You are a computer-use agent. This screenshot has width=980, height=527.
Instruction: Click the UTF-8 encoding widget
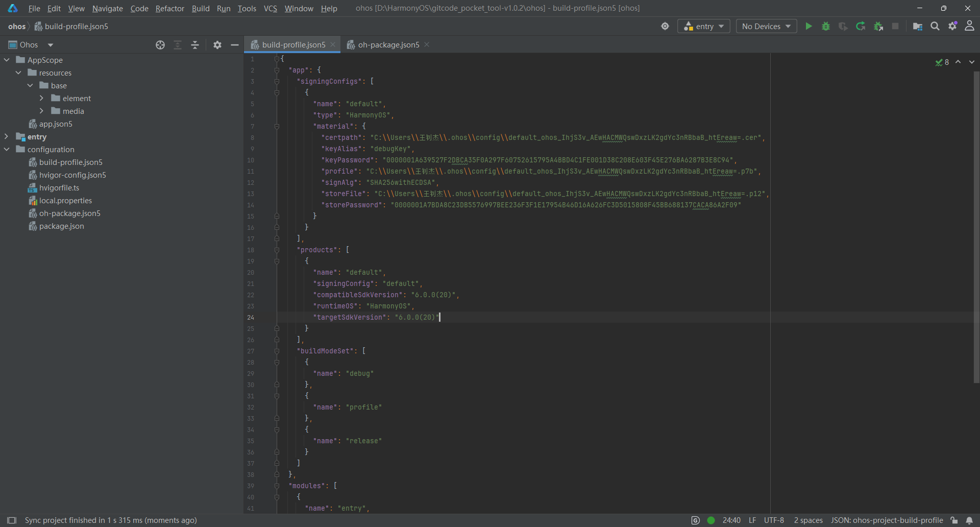point(774,520)
